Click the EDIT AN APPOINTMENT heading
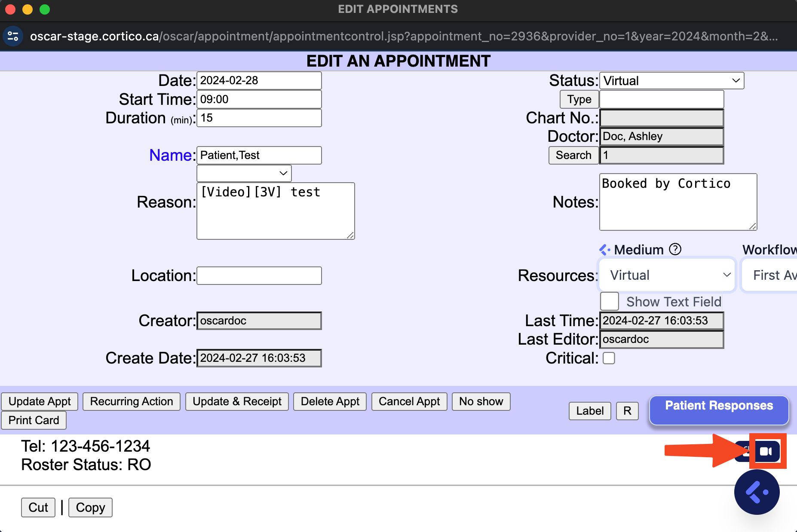 click(398, 61)
